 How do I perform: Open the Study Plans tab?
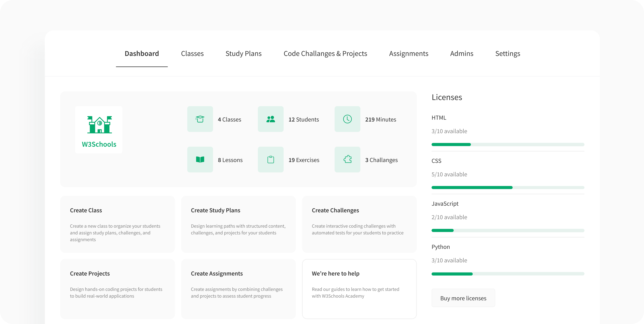coord(244,53)
